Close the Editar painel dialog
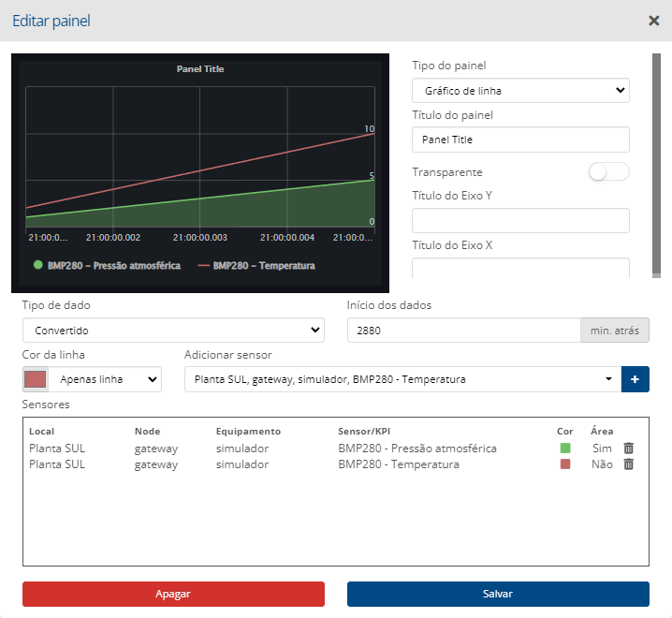 tap(653, 21)
